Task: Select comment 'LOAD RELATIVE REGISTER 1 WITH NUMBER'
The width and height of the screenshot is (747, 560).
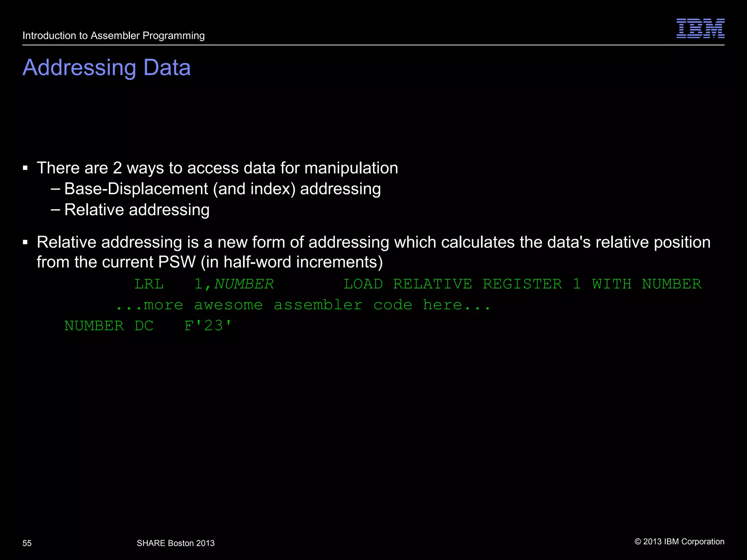Action: [522, 284]
